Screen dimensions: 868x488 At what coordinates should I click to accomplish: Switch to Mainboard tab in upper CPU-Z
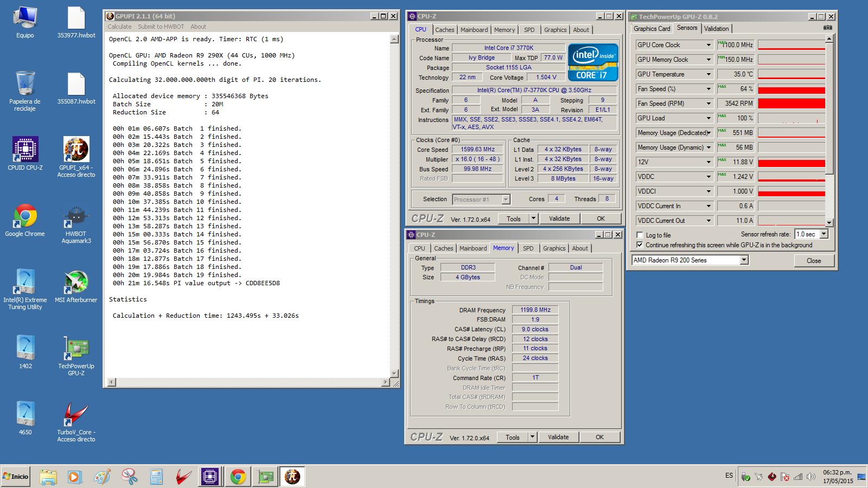[x=474, y=30]
